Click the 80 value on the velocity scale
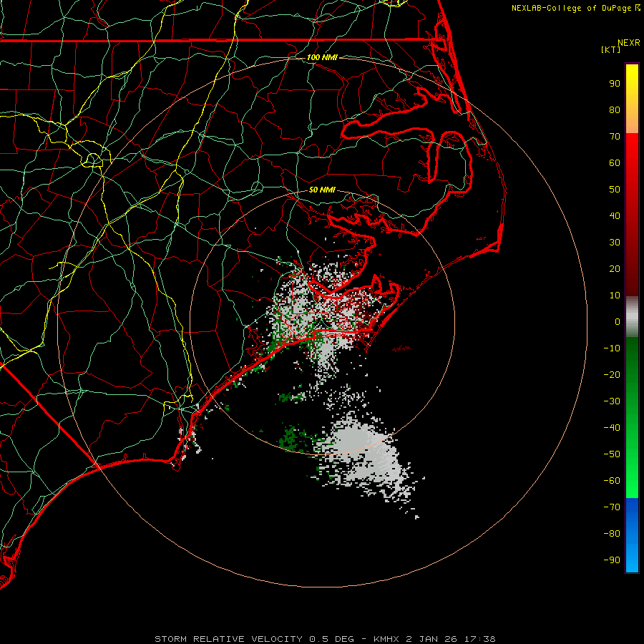Screen dimensions: 644x644 [615, 110]
